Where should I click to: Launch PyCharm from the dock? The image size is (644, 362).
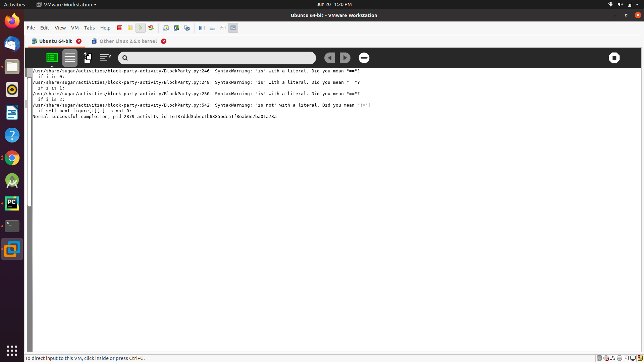click(12, 203)
